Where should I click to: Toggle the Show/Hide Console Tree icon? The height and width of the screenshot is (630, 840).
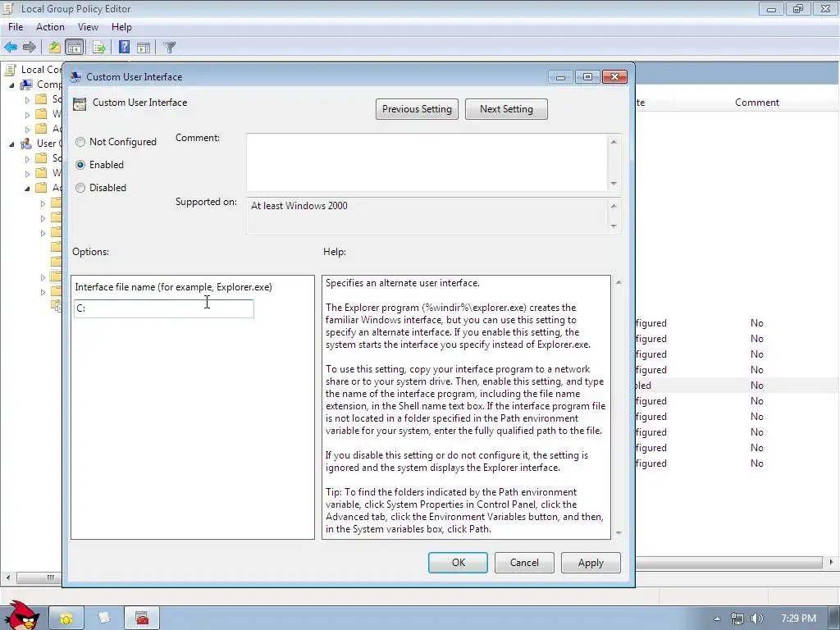tap(75, 47)
